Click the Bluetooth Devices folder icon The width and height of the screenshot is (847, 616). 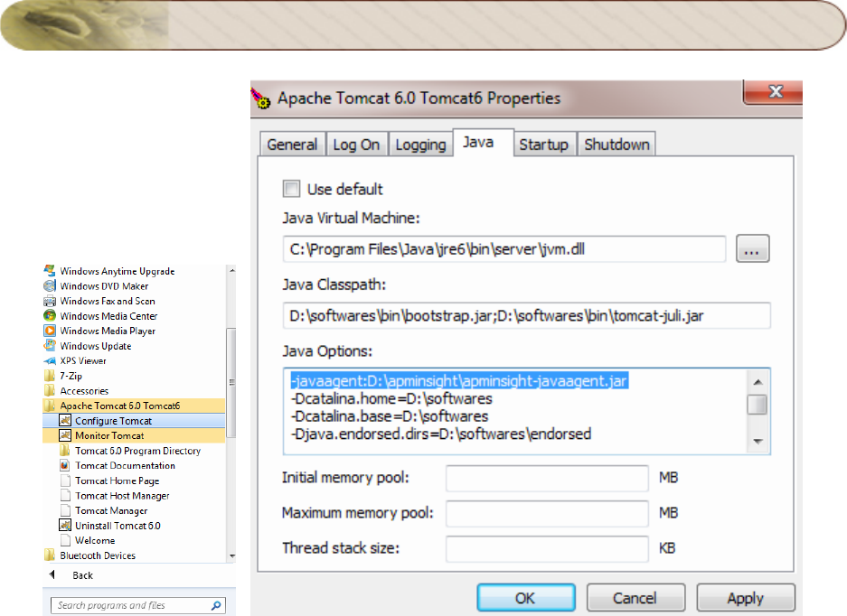point(50,555)
